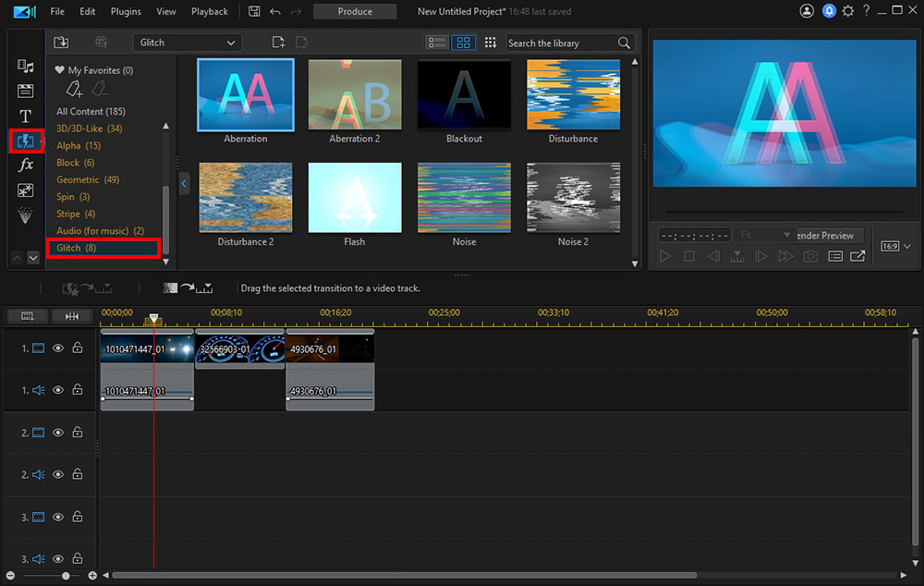
Task: Expand the 16:9 aspect ratio dropdown
Action: [x=896, y=247]
